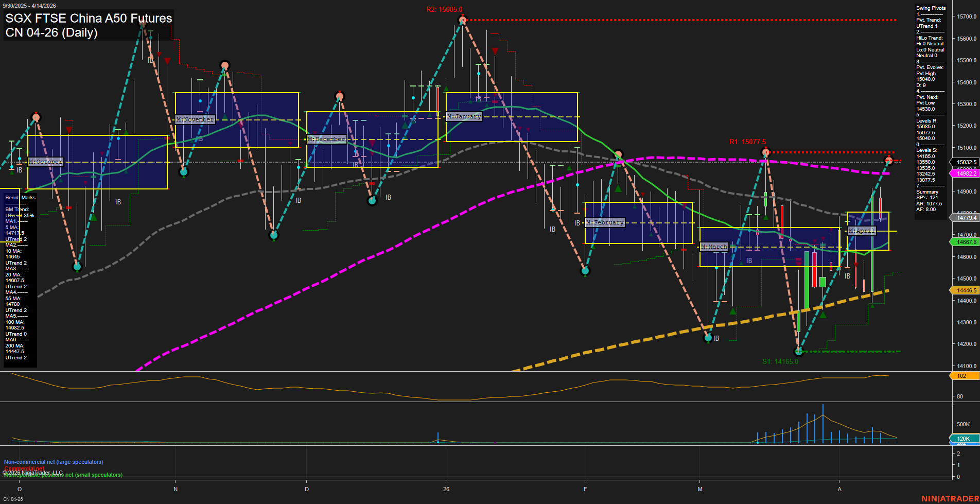Toggle Non-commercial net legend visibility
This screenshot has width=980, height=504.
click(53, 462)
